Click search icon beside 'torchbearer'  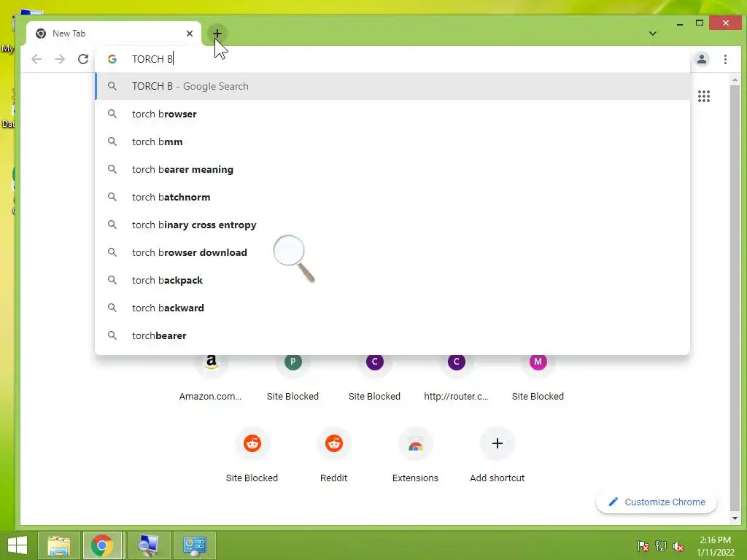(112, 335)
